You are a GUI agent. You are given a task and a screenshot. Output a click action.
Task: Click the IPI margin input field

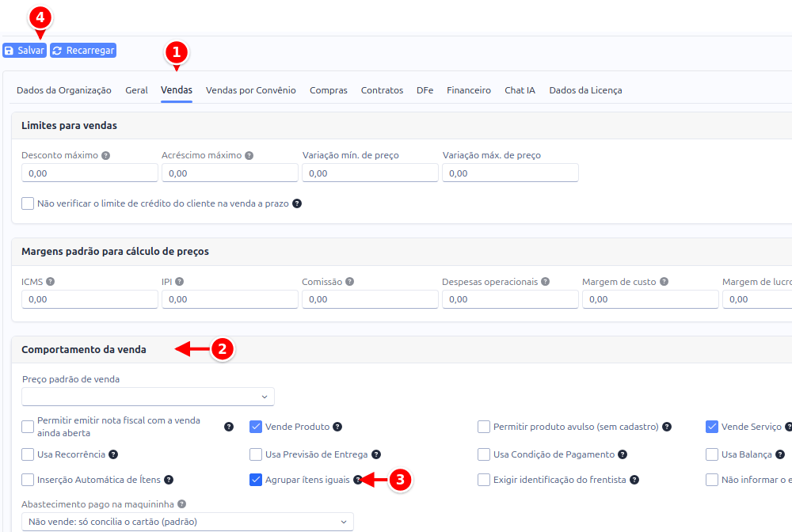(230, 299)
